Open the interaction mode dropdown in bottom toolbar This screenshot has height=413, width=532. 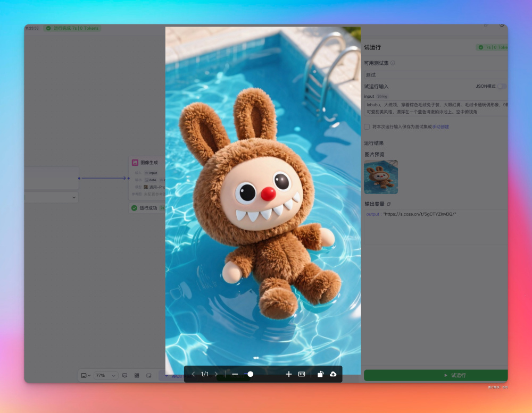[86, 375]
